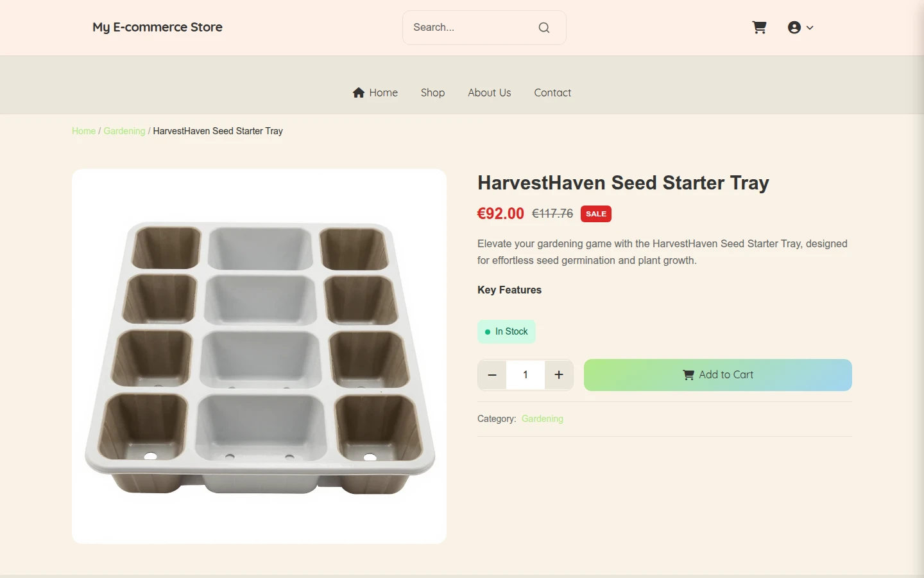Focus the Search input field

coord(473,28)
